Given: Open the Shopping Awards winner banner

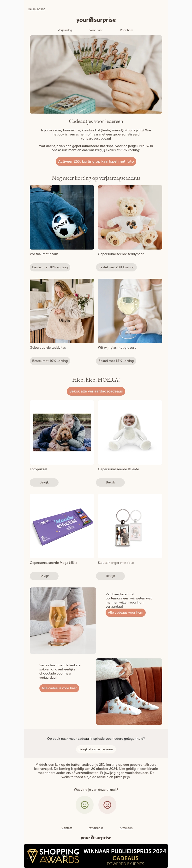Looking at the screenshot, I should point(96,855).
